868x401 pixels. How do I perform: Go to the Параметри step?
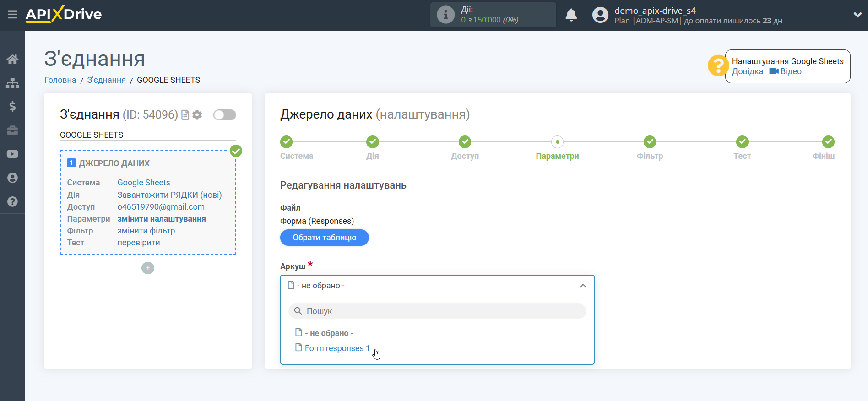click(x=558, y=142)
